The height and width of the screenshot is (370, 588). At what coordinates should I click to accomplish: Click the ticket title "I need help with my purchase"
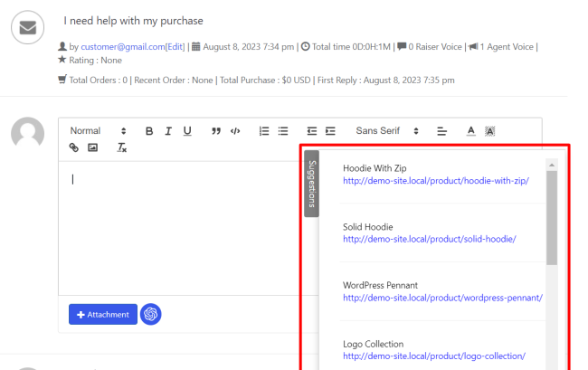click(x=133, y=21)
